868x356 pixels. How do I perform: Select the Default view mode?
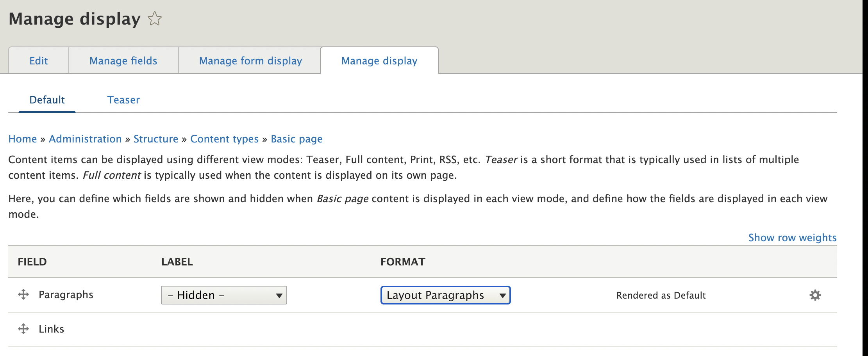pyautogui.click(x=47, y=100)
